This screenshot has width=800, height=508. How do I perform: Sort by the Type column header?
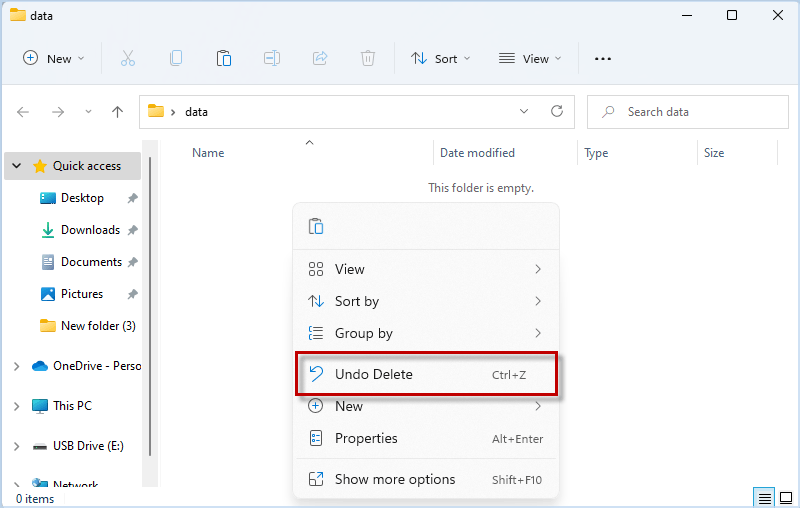point(596,153)
